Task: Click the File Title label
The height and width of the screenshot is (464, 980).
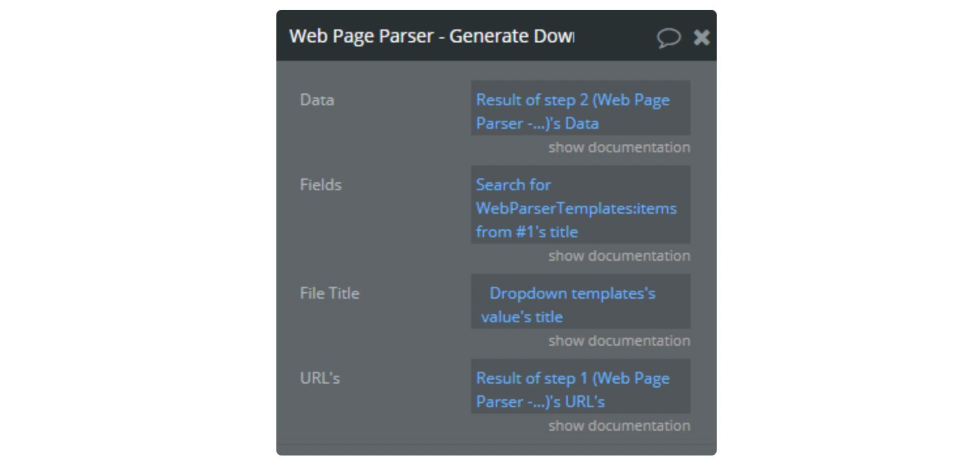Action: click(x=329, y=293)
